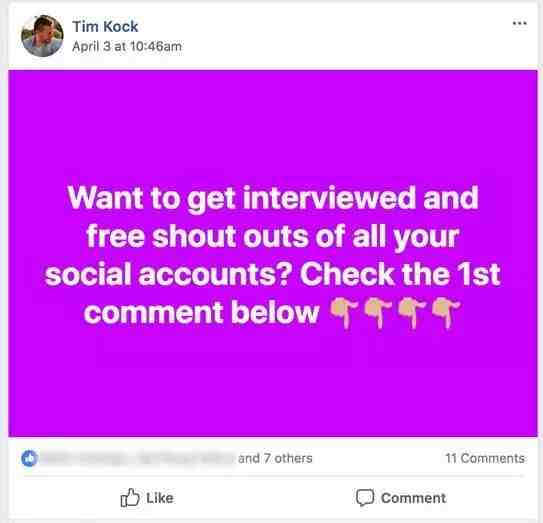Click Tim Kock's profile picture
Image resolution: width=543 pixels, height=523 pixels.
42,36
